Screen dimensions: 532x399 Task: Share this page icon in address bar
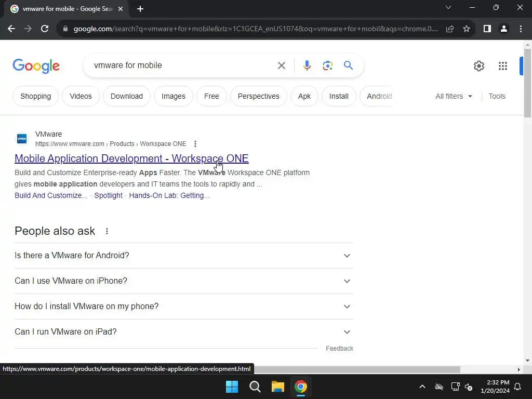pos(450,29)
